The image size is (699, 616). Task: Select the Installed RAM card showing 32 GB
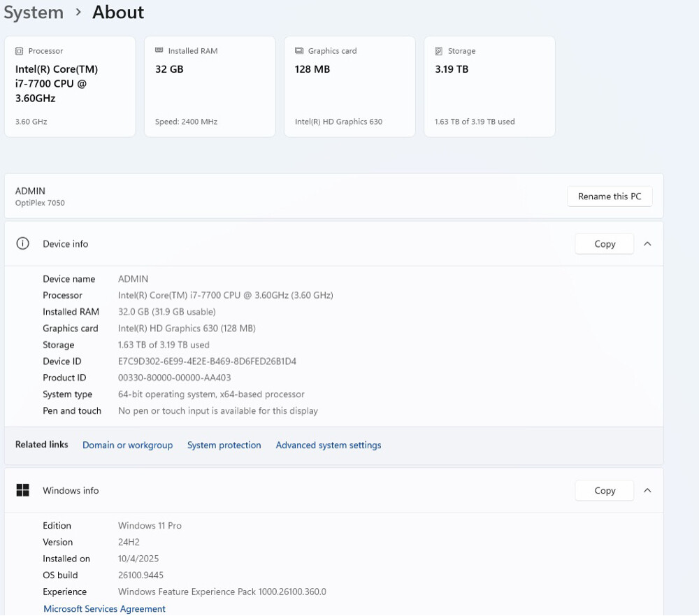[210, 87]
